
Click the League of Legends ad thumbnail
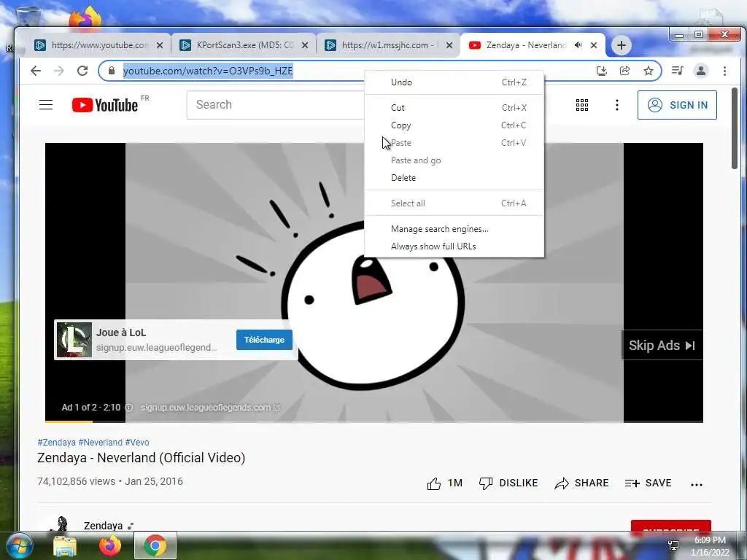74,340
